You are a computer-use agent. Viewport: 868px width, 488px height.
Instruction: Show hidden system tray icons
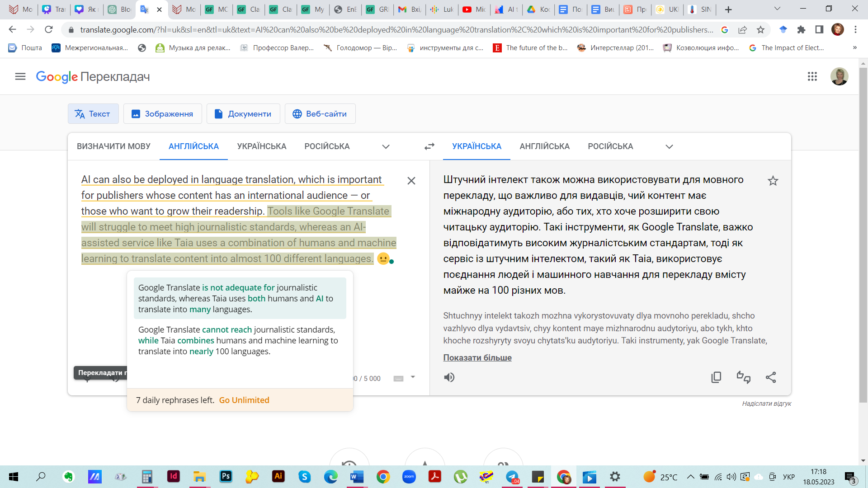coord(690,477)
